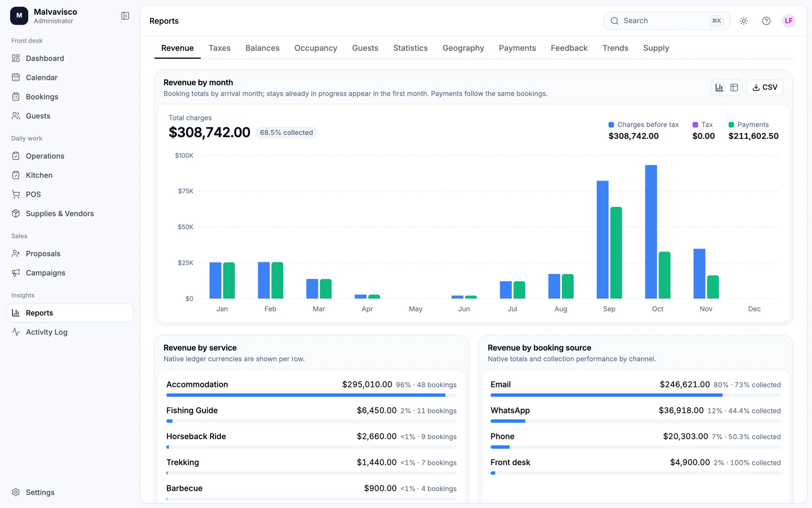Open the LF user avatar menu
The height and width of the screenshot is (508, 812).
point(789,21)
